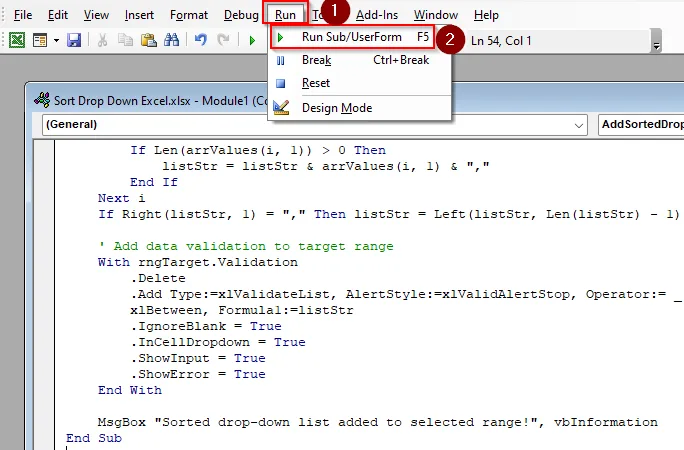Viewport: 684px width, 450px height.
Task: Click the toolbar options overflow arrow
Action: coord(656,41)
